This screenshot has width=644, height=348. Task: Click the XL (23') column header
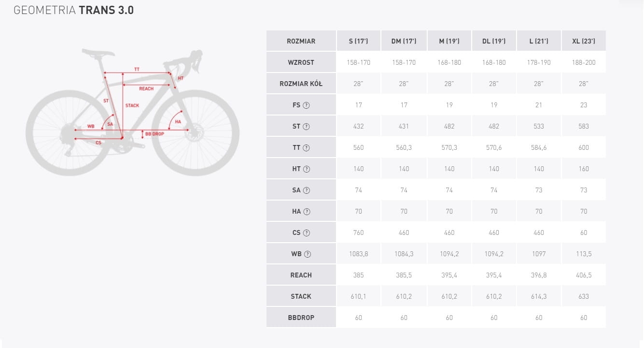(x=584, y=41)
